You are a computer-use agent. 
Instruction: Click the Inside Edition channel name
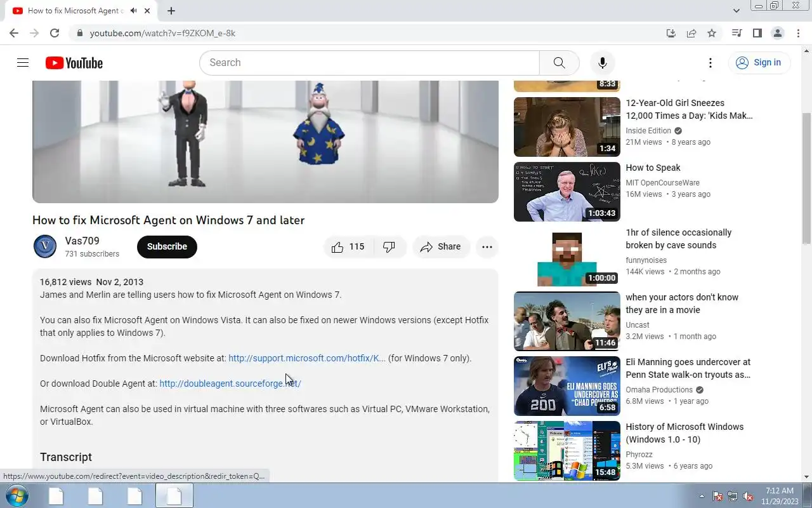tap(648, 131)
